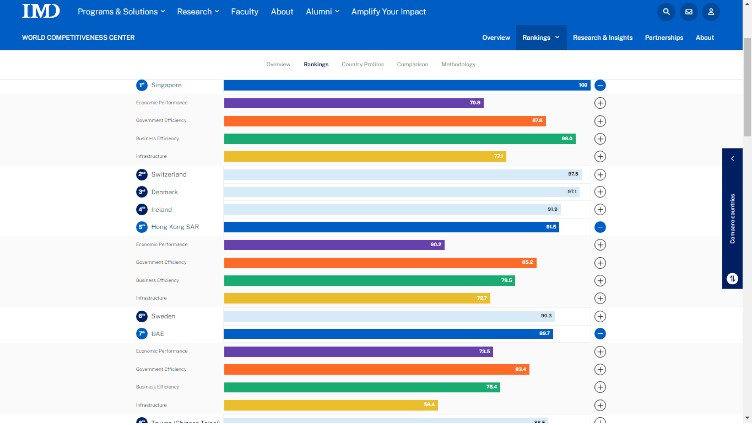Screen dimensions: 752x425
Task: Click the Compare countries vertical label
Action: tap(732, 219)
